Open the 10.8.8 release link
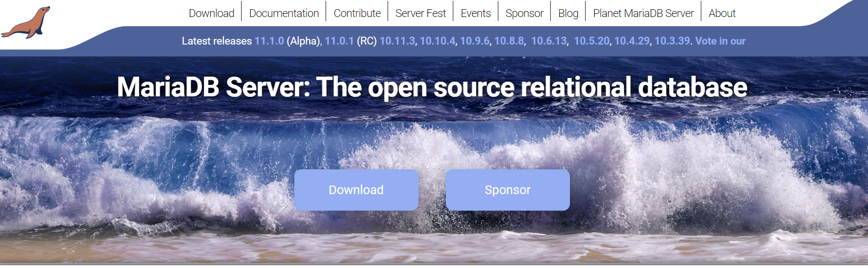This screenshot has width=868, height=268. tap(509, 41)
